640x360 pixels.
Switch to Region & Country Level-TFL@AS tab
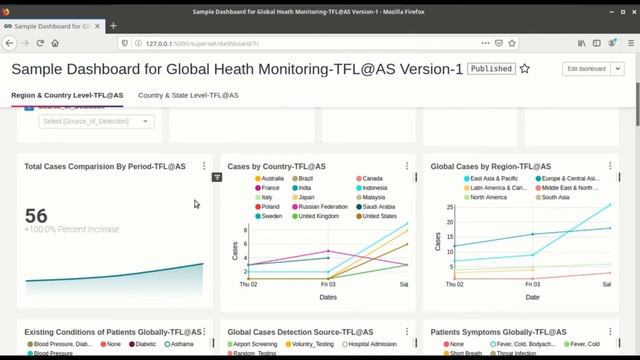[x=67, y=95]
